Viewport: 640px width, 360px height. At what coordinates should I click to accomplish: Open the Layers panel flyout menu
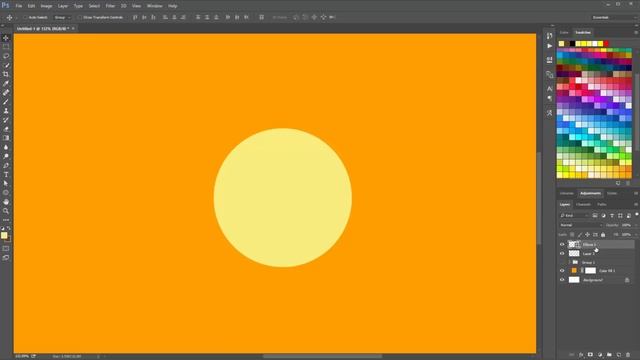tap(636, 204)
